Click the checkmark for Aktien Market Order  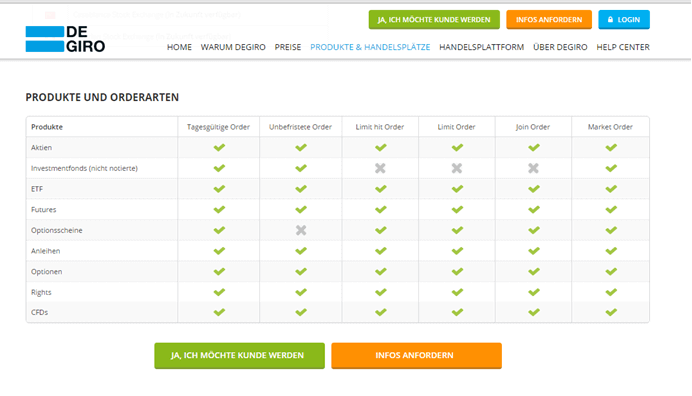pyautogui.click(x=611, y=147)
